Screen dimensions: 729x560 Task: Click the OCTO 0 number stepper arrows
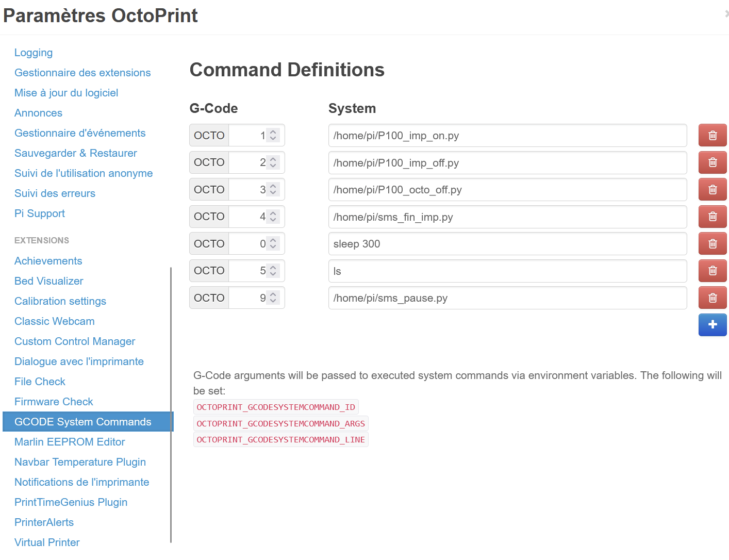(273, 243)
